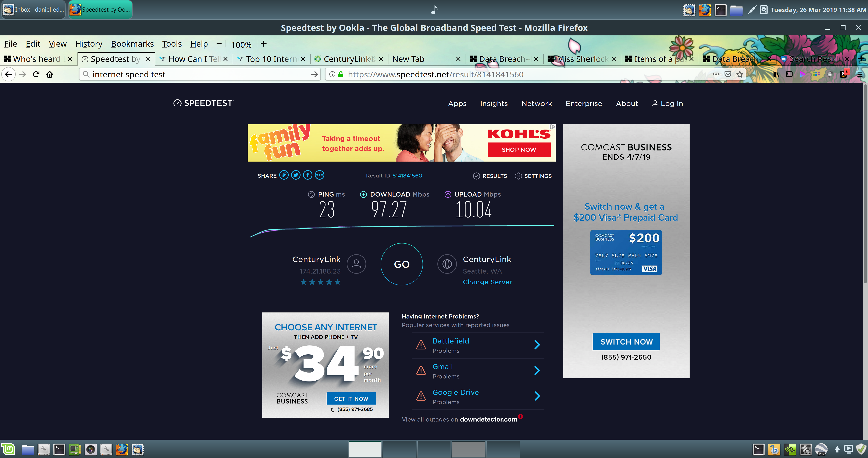
Task: Click the Change Server link
Action: tap(487, 282)
